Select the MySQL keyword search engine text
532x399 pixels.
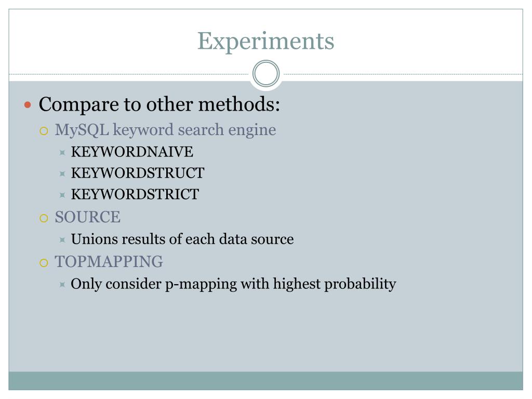click(166, 130)
